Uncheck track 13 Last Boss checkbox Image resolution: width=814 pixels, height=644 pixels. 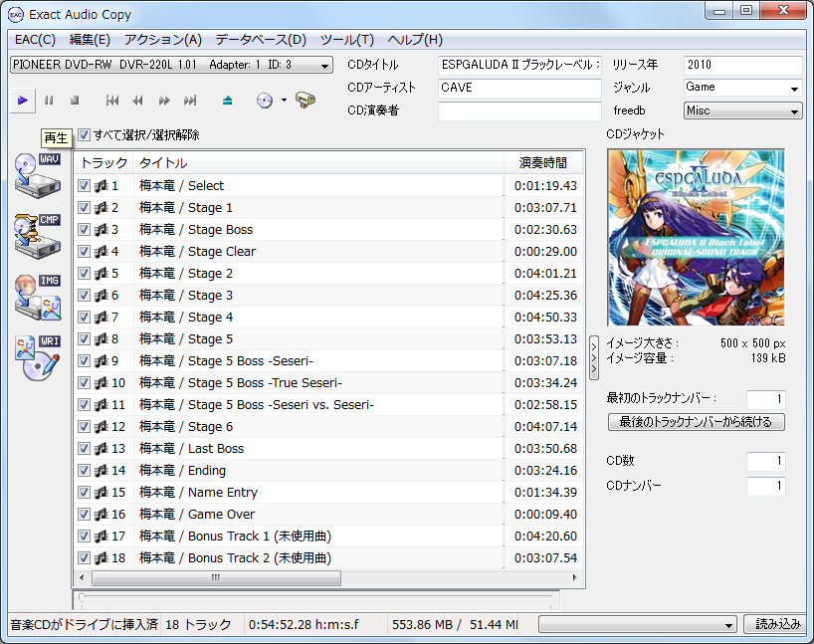click(85, 448)
